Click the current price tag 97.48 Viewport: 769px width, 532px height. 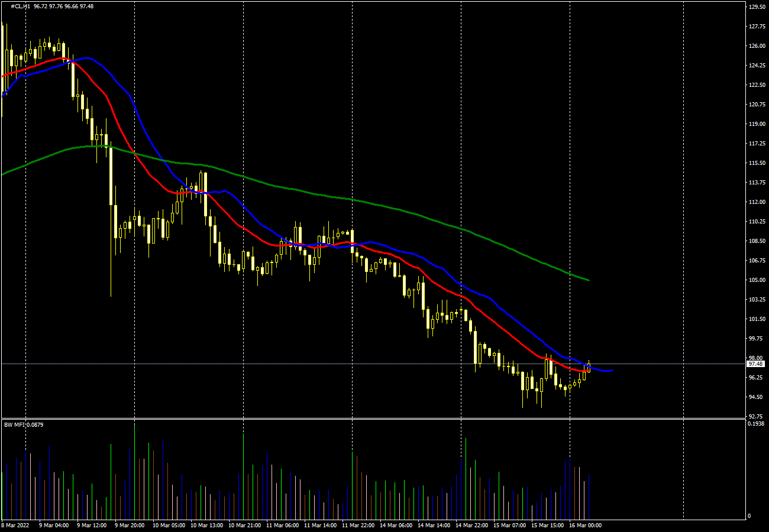pos(755,364)
